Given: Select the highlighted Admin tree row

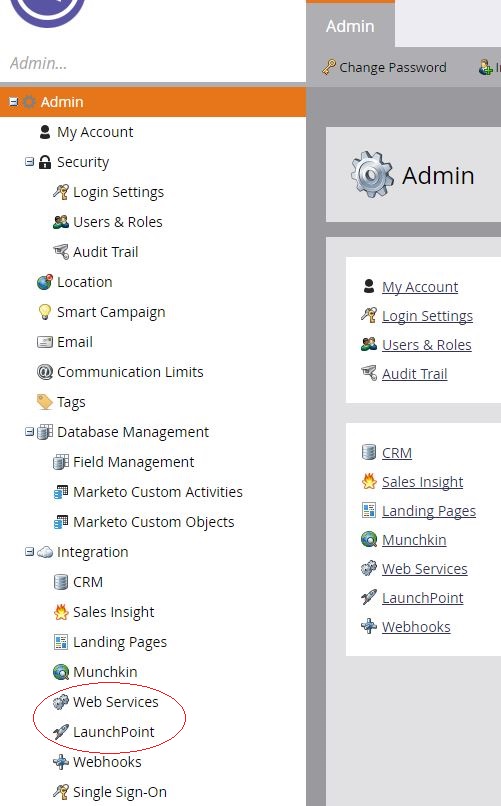Looking at the screenshot, I should 153,102.
